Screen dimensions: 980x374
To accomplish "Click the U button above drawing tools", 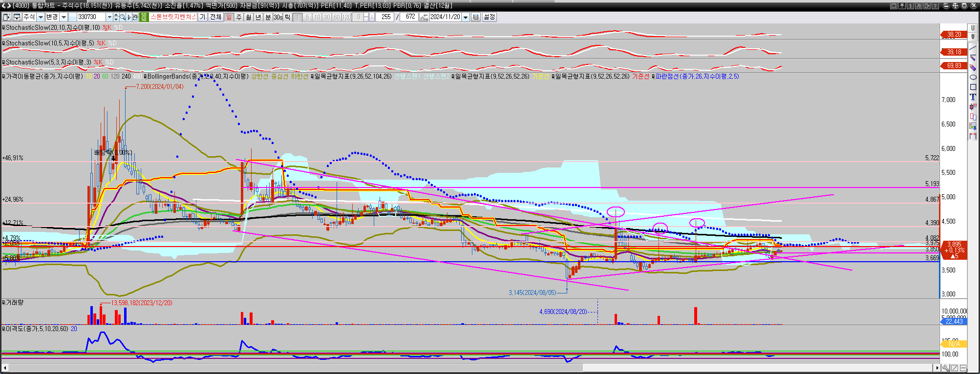I will (973, 28).
